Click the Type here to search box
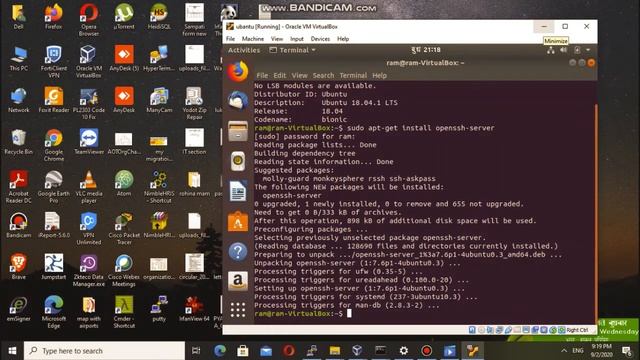 104,351
